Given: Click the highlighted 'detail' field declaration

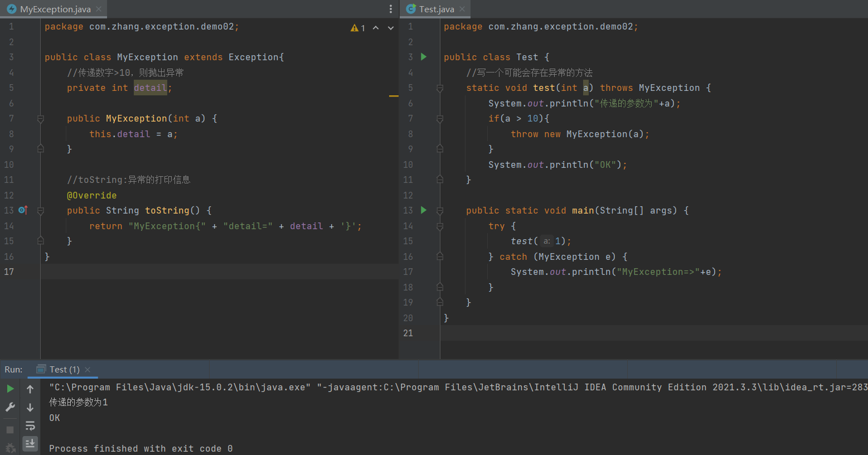Looking at the screenshot, I should (151, 88).
